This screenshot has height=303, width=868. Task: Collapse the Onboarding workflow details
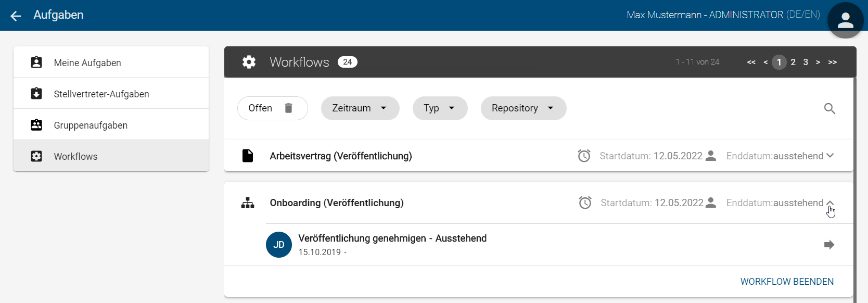point(829,203)
